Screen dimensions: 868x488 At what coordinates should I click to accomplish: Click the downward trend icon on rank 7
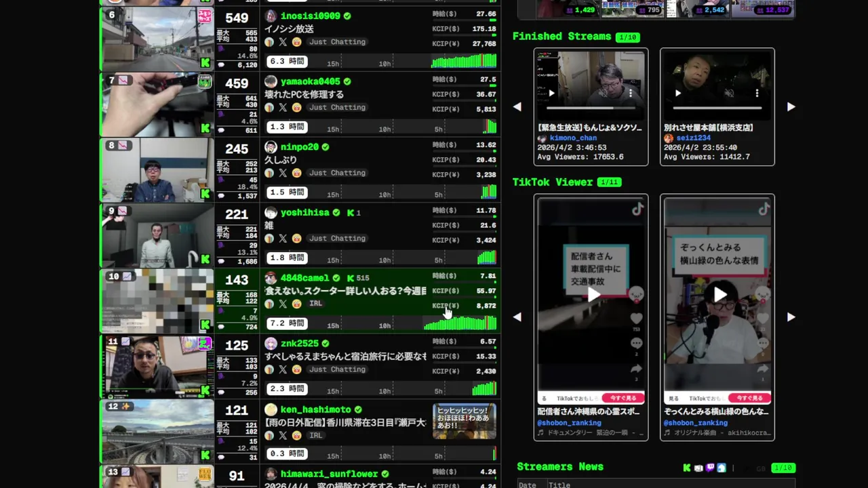123,80
